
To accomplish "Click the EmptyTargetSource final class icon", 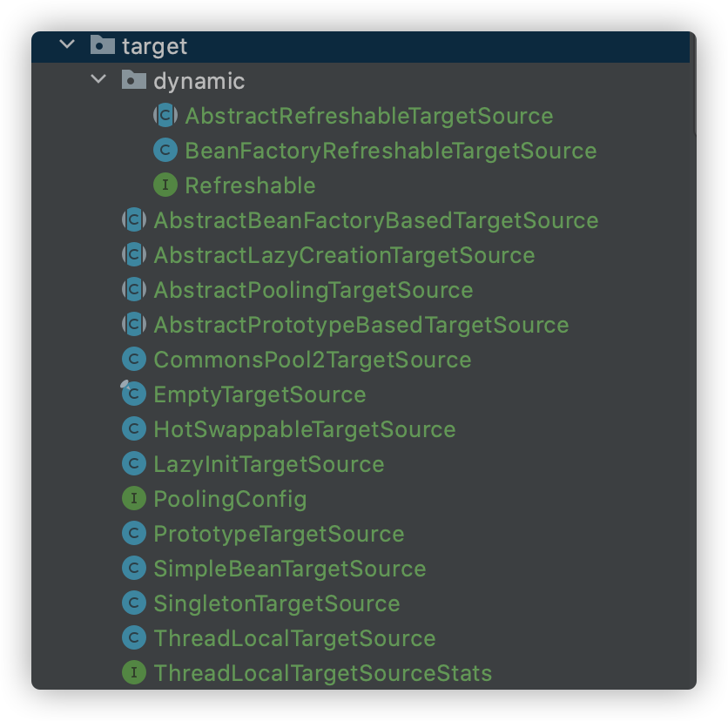I will [133, 394].
